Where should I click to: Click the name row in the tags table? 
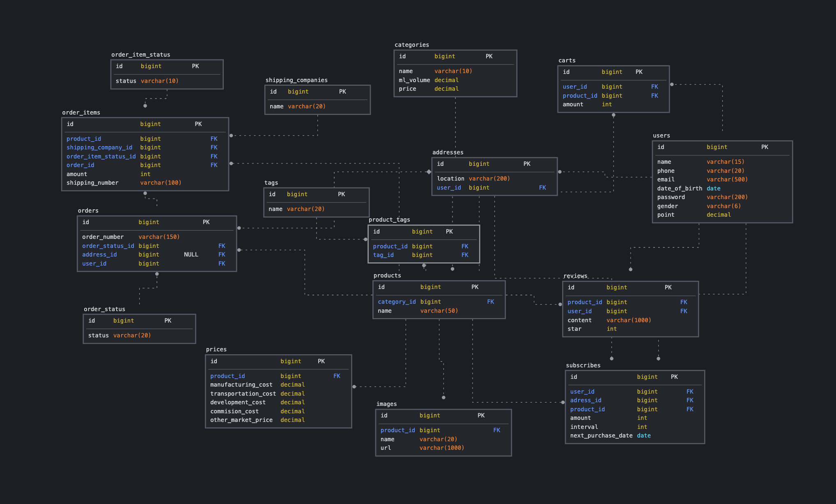[x=275, y=209]
